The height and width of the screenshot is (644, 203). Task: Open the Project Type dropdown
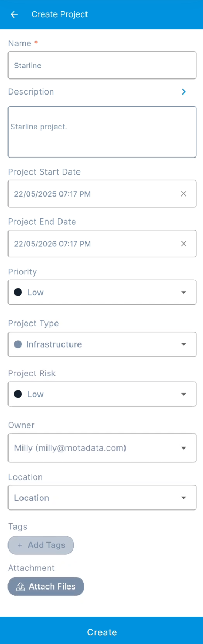(x=102, y=344)
